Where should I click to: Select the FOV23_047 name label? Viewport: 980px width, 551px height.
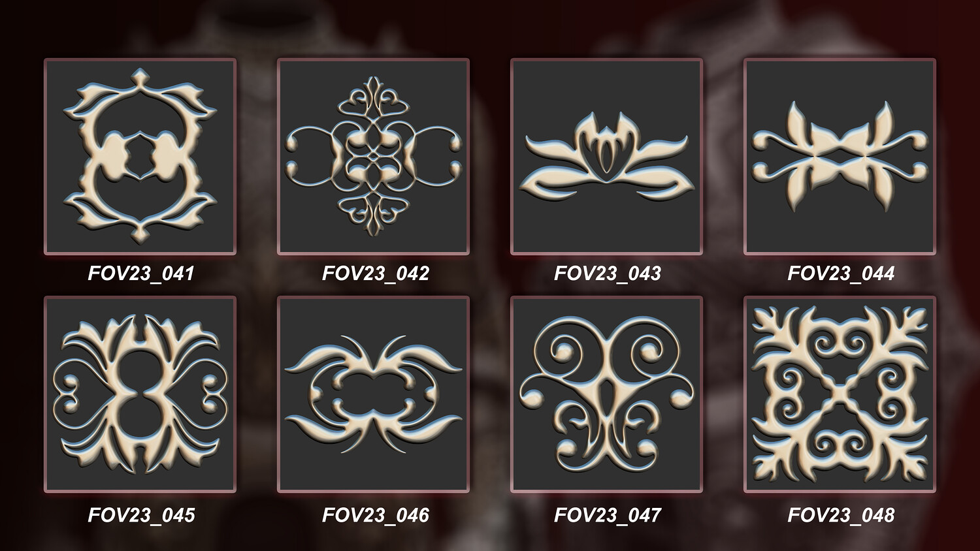[x=608, y=515]
